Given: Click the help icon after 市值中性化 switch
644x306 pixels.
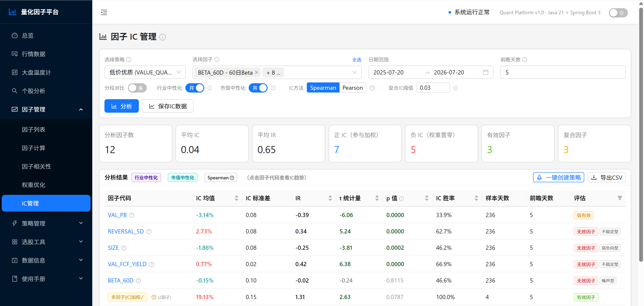Looking at the screenshot, I should [273, 88].
